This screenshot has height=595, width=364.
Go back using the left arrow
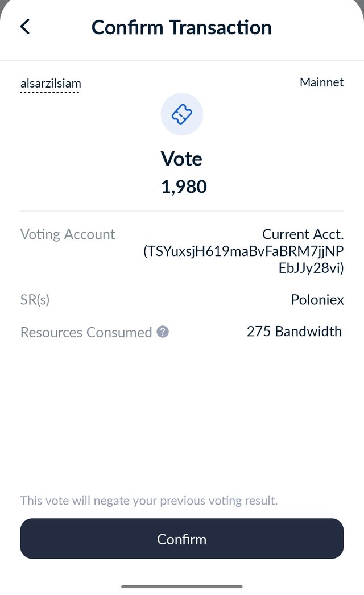[25, 27]
